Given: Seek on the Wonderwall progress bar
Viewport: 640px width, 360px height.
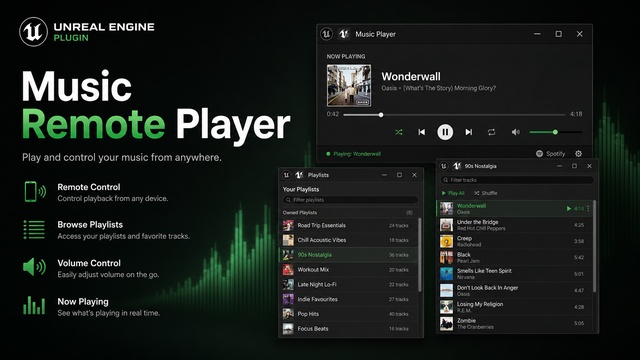Looking at the screenshot, I should [454, 115].
